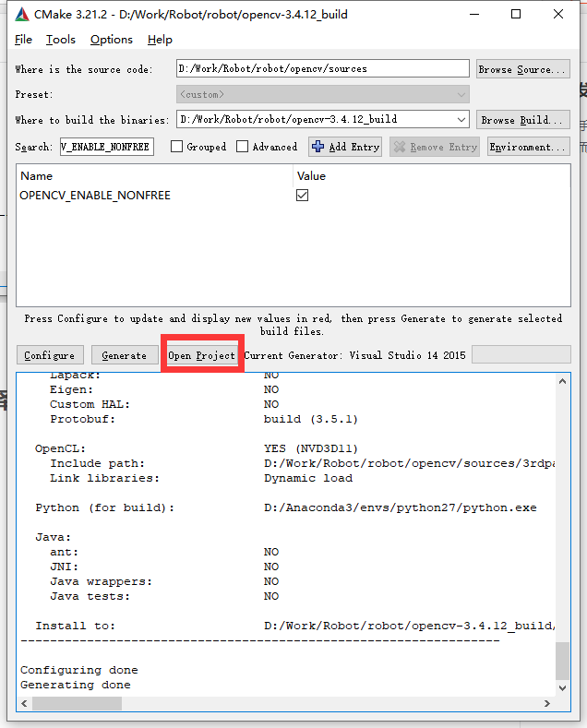The width and height of the screenshot is (587, 728).
Task: Click the Configure button
Action: pyautogui.click(x=50, y=355)
